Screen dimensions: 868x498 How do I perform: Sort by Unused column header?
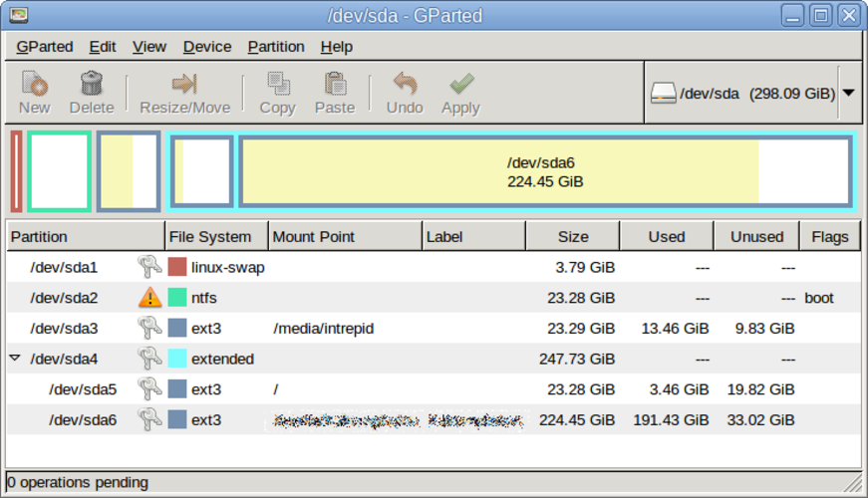[756, 237]
